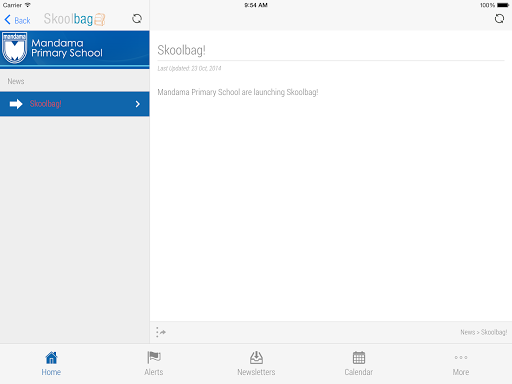Open the More three-dots menu
This screenshot has height=384, width=512.
[x=461, y=357]
